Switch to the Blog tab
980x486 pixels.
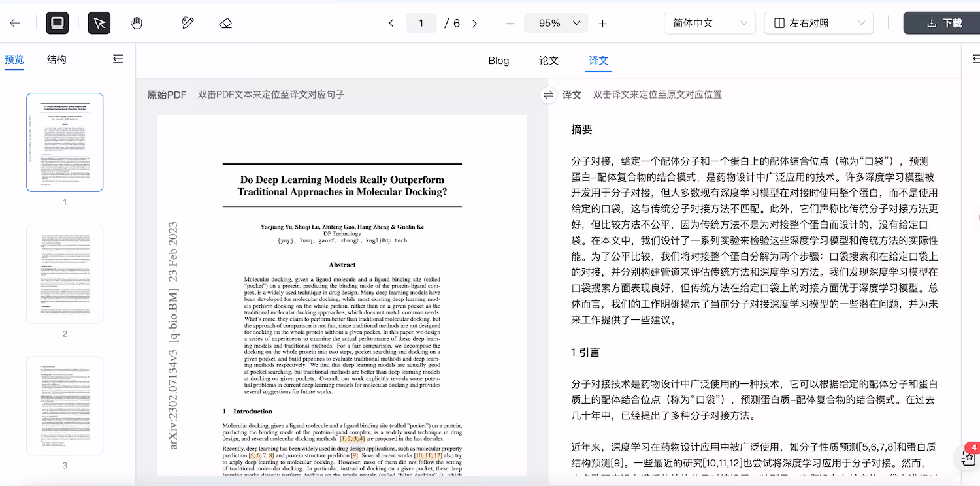tap(498, 60)
